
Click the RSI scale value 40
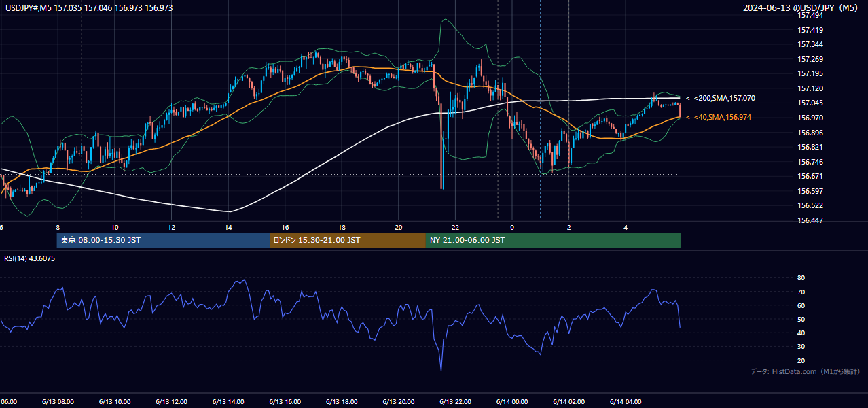801,333
